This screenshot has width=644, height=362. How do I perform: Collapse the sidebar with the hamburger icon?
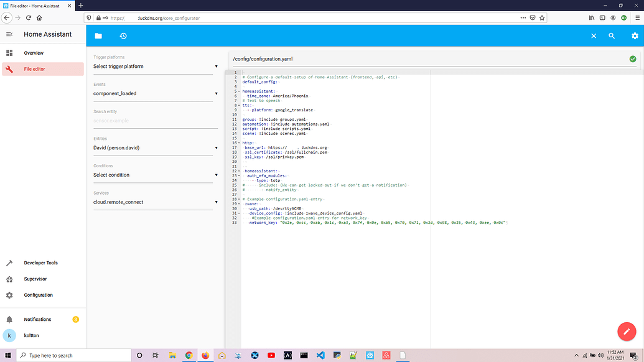pyautogui.click(x=10, y=34)
